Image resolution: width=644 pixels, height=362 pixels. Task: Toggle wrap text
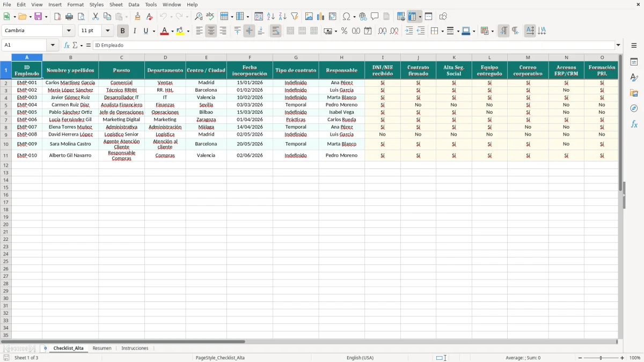click(x=275, y=31)
